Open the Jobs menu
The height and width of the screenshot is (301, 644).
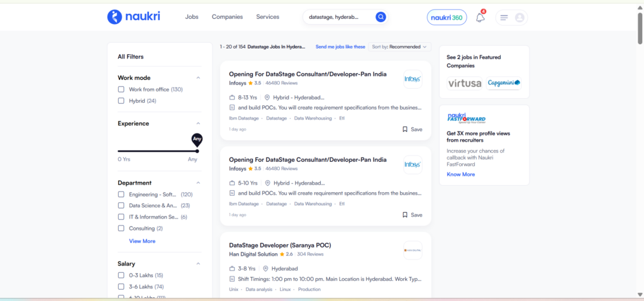click(192, 17)
